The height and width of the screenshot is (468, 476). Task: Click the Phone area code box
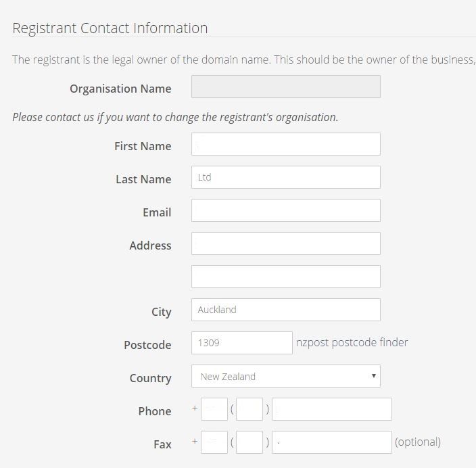pos(249,409)
